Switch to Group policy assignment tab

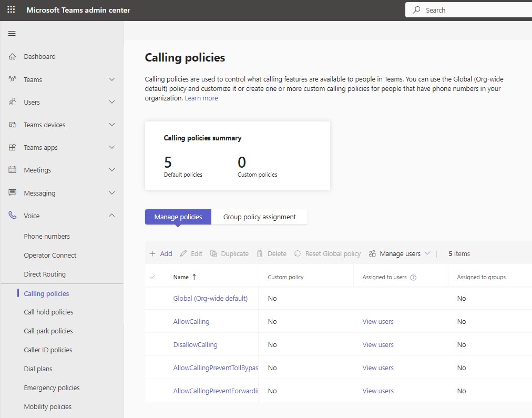click(x=260, y=217)
